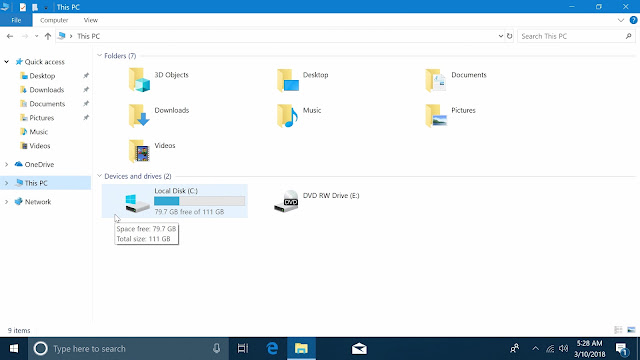Open Task View on the taskbar

pos(243,349)
